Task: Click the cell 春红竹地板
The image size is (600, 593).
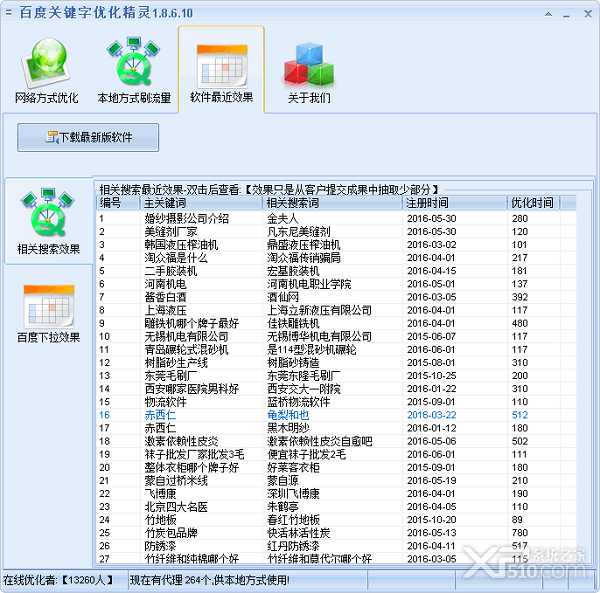Action: pos(293,520)
